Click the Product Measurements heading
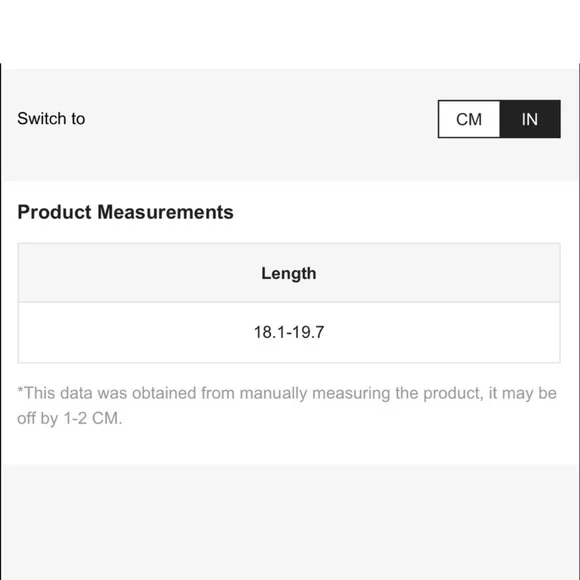 pos(125,212)
